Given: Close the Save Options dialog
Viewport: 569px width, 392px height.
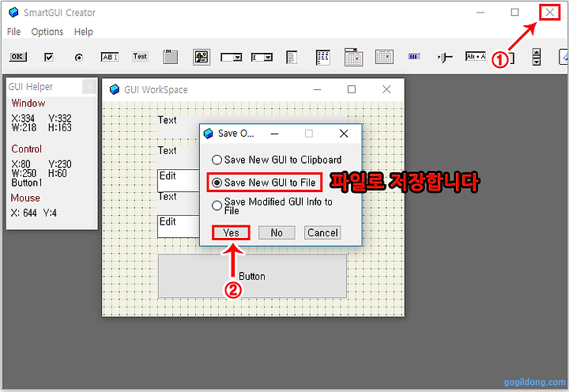Looking at the screenshot, I should [344, 134].
